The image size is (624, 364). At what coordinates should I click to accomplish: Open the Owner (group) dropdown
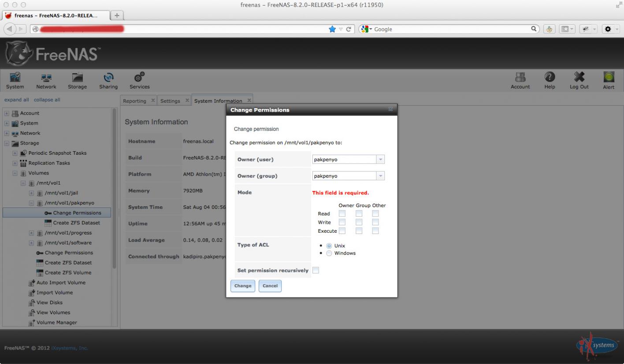381,176
